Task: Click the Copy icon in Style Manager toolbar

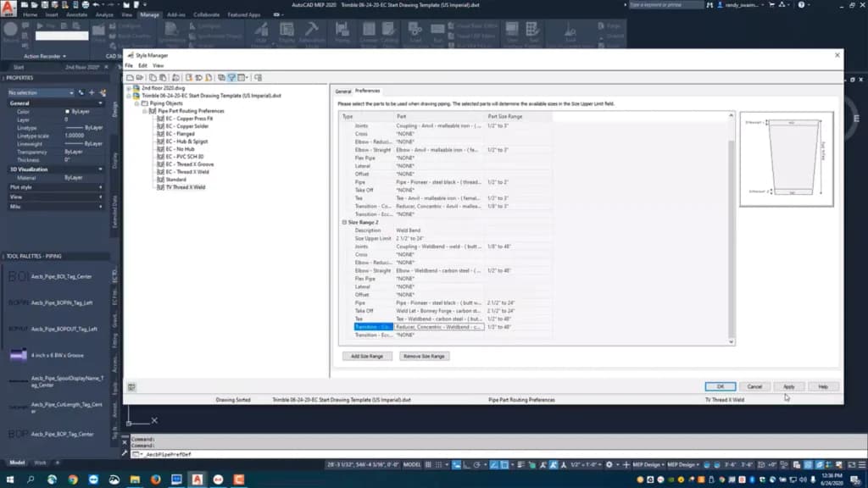Action: [153, 78]
